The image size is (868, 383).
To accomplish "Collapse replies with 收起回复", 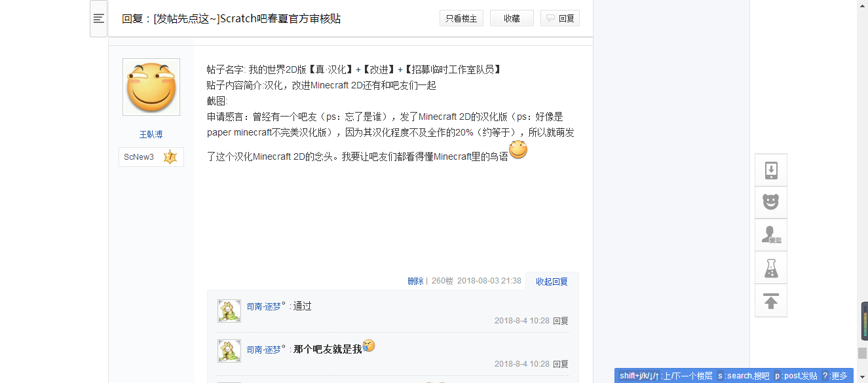I will tap(552, 282).
